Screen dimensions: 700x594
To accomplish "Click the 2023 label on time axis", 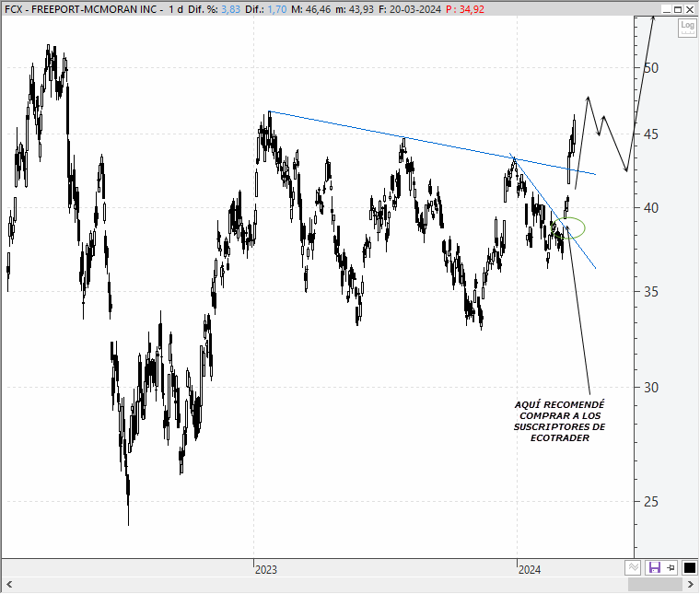I will tap(266, 570).
